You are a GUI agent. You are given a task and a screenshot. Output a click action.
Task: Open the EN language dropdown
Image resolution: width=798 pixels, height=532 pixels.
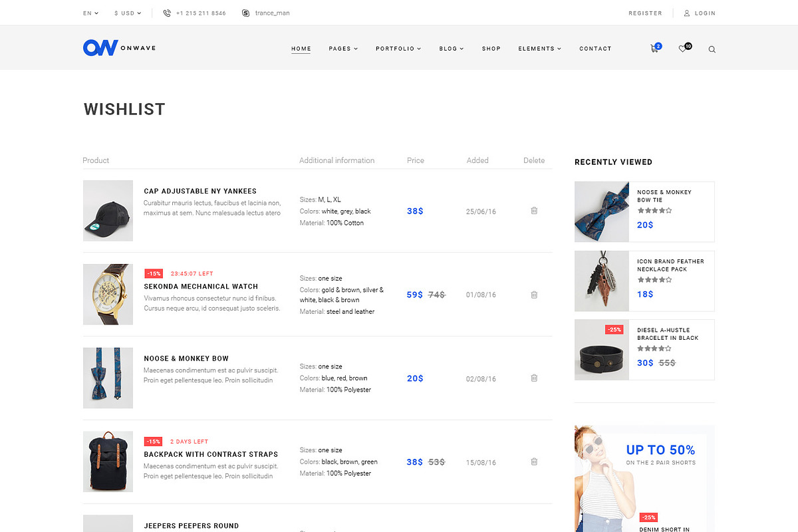(90, 13)
